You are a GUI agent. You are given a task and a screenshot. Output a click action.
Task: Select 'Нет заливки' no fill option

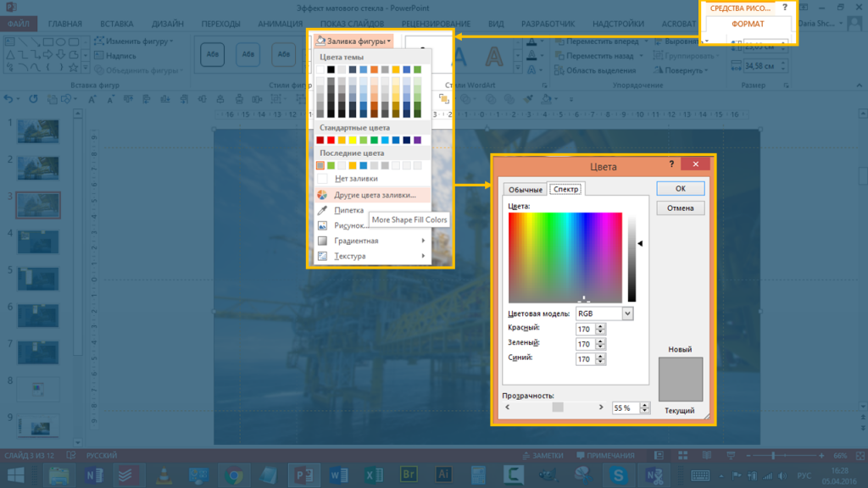[355, 179]
